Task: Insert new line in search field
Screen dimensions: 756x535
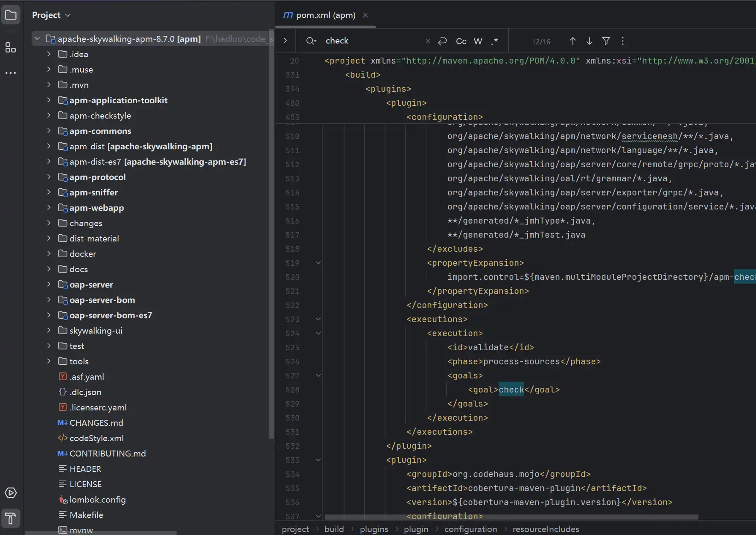Action: 442,41
